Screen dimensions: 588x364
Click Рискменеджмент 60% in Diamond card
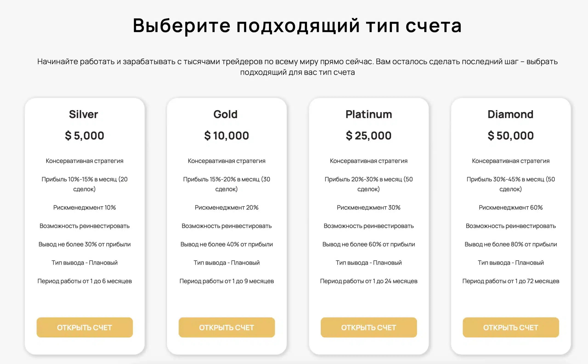coord(511,207)
